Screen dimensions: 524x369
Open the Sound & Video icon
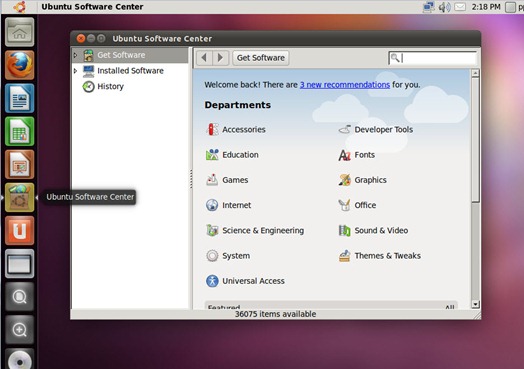(345, 230)
